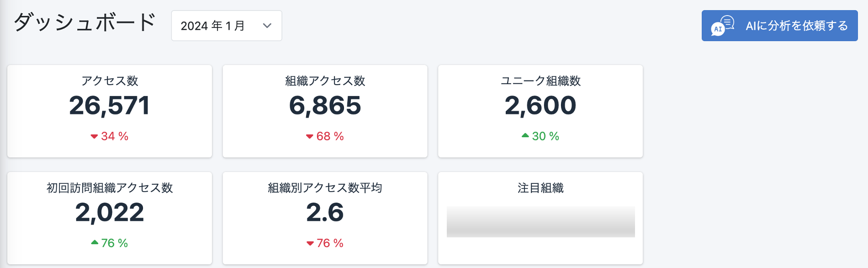
Task: Click the green up arrow on 初回訪問組織アクセス数 card
Action: point(95,242)
